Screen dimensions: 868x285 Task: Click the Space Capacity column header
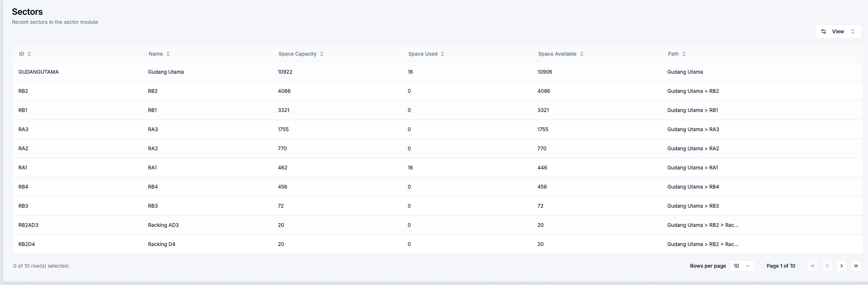tap(297, 54)
